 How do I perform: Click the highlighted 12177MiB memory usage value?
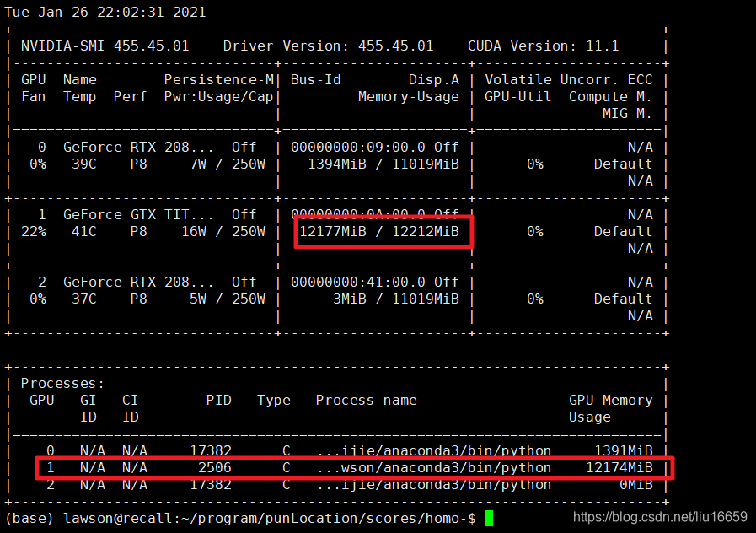point(334,231)
